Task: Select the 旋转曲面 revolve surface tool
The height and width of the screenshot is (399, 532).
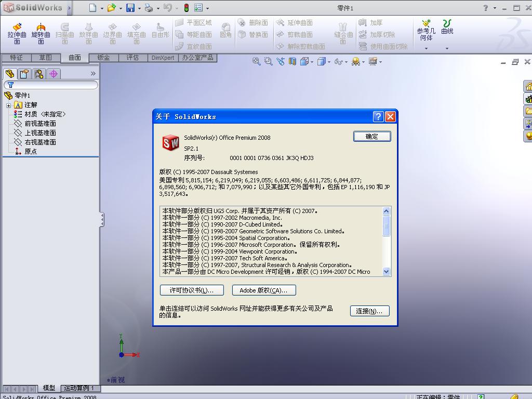Action: [x=41, y=34]
